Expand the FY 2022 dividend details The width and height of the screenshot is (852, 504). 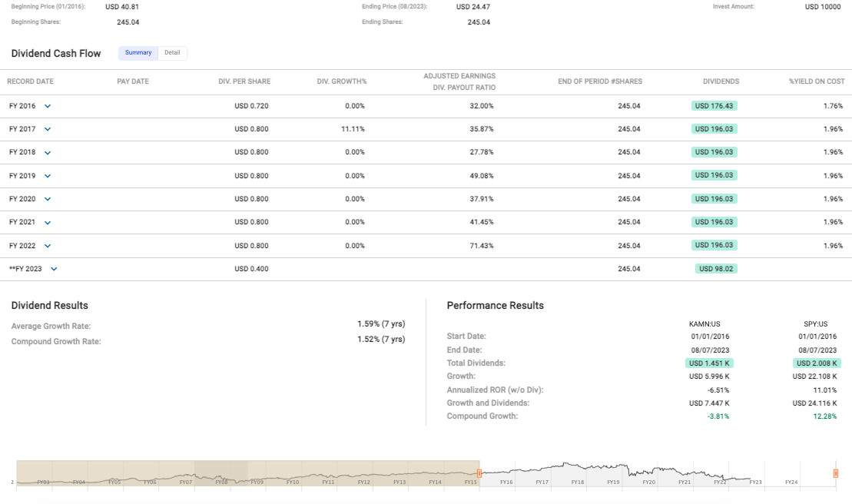pos(48,245)
